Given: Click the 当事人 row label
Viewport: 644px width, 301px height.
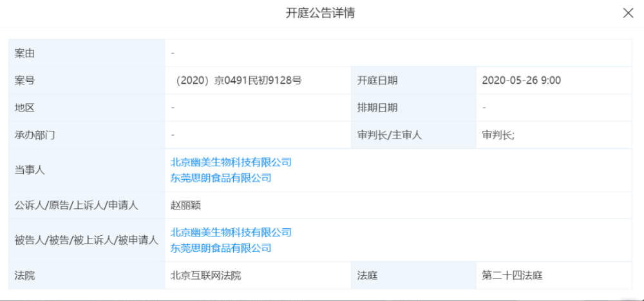Looking at the screenshot, I should (x=30, y=170).
